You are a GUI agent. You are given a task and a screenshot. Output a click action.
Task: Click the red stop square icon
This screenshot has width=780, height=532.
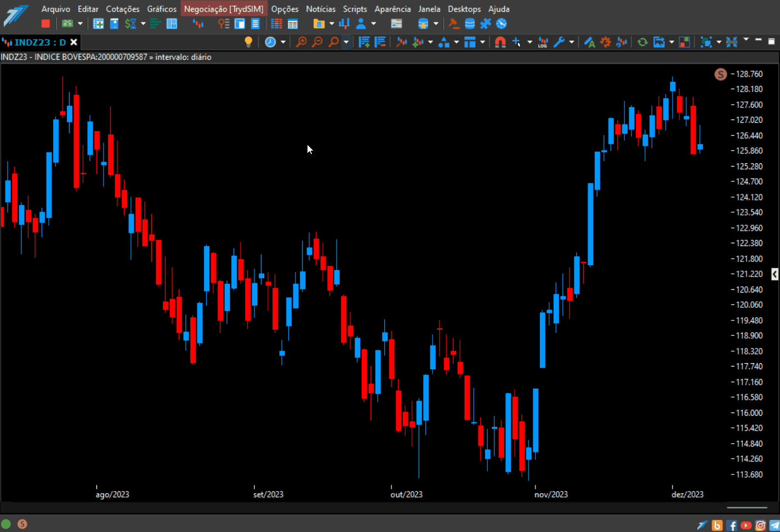click(x=45, y=24)
